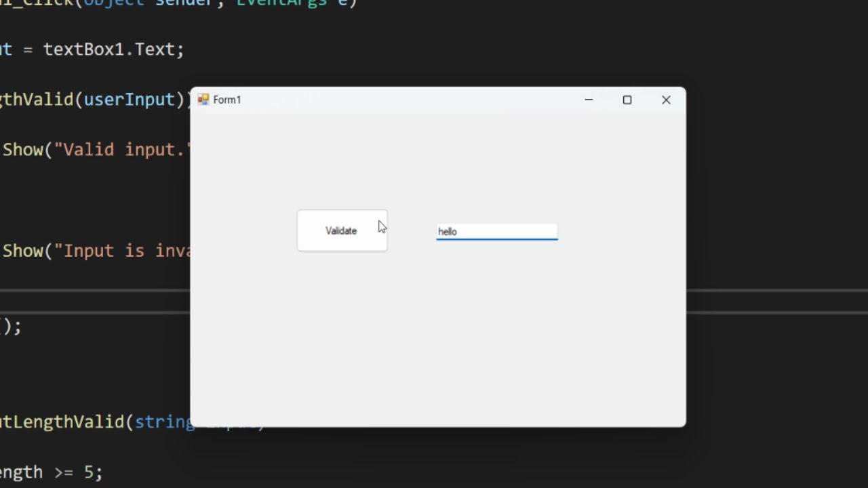868x488 pixels.
Task: Minimize the Form1 window
Action: 589,100
